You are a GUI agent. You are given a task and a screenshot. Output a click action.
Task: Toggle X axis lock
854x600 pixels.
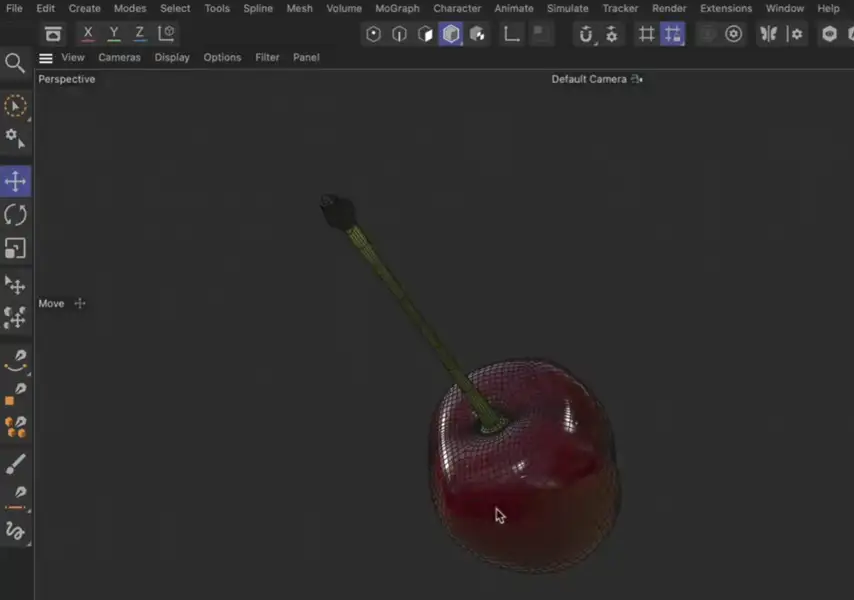coord(88,34)
